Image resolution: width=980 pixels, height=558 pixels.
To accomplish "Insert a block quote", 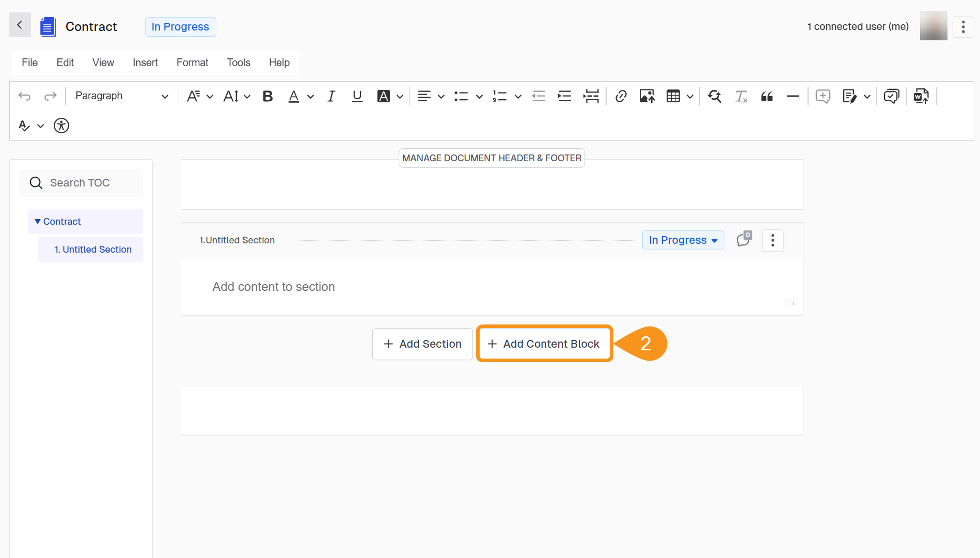I will click(767, 96).
